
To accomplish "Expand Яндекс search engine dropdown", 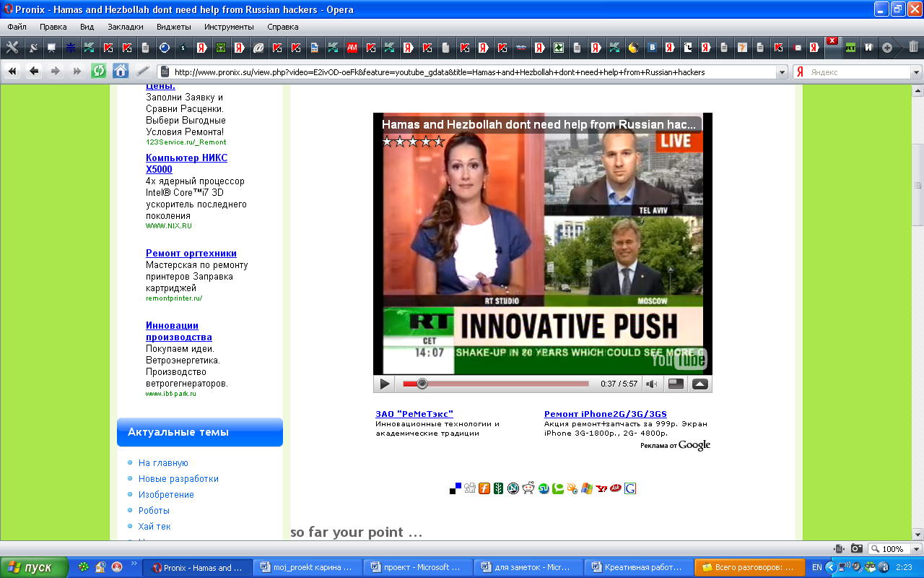I will click(916, 72).
